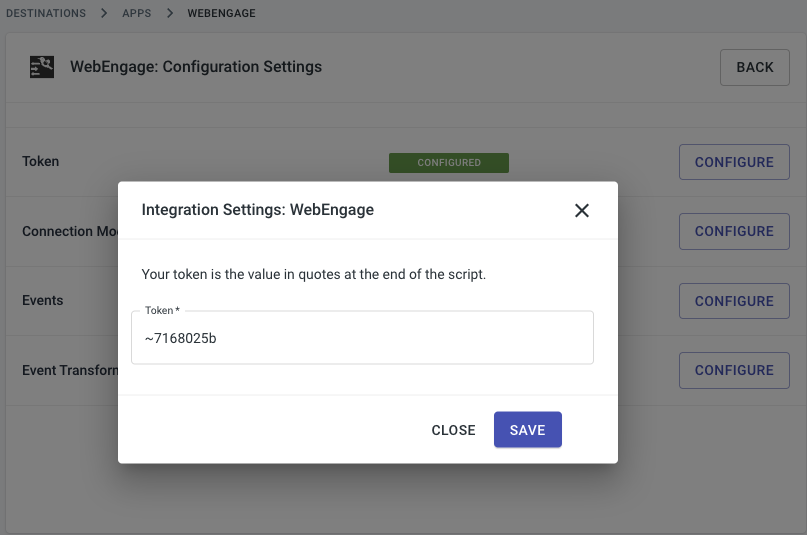Configure the Event Transformation setting
807x535 pixels.
[x=734, y=370]
